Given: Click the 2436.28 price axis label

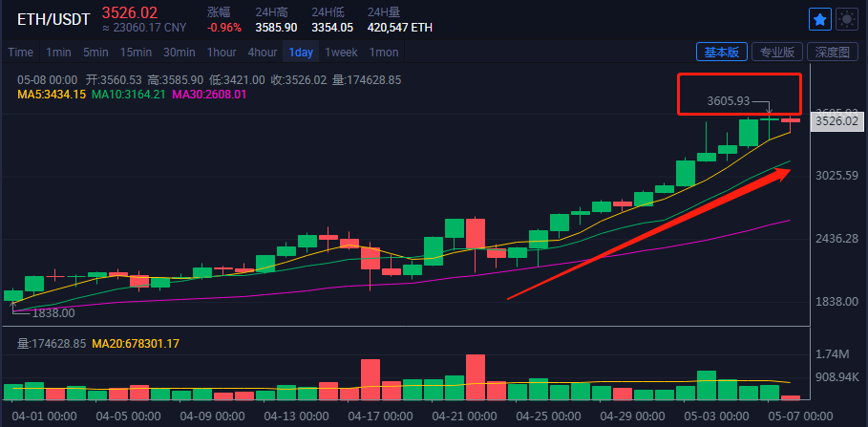Looking at the screenshot, I should [837, 239].
